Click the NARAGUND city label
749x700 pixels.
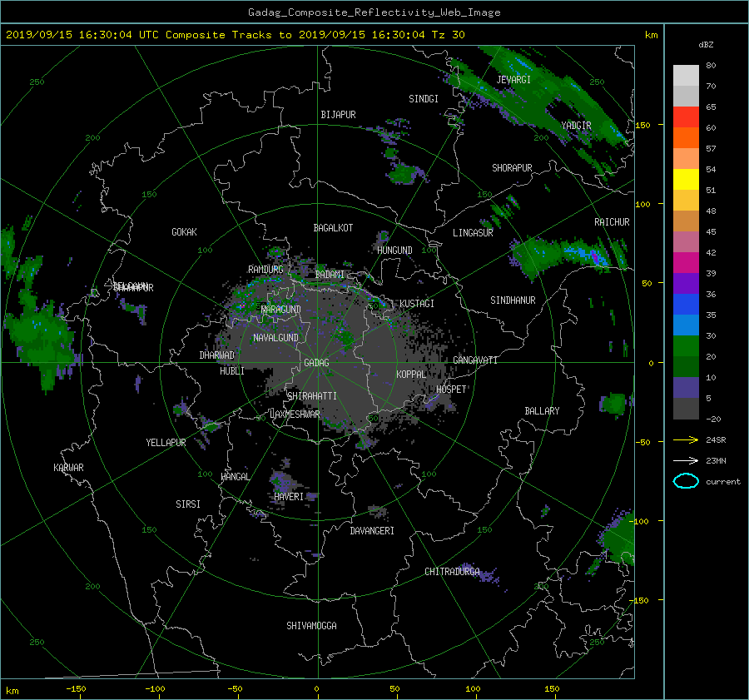click(x=281, y=310)
